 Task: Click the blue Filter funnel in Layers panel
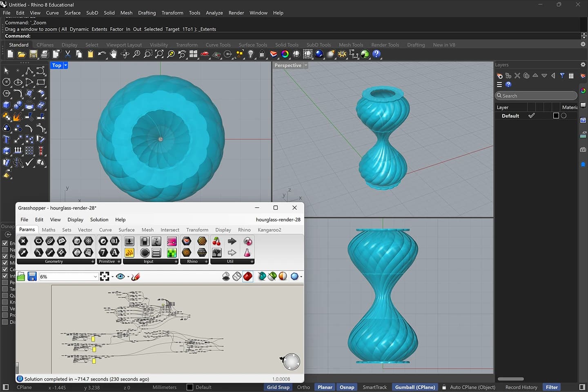562,76
